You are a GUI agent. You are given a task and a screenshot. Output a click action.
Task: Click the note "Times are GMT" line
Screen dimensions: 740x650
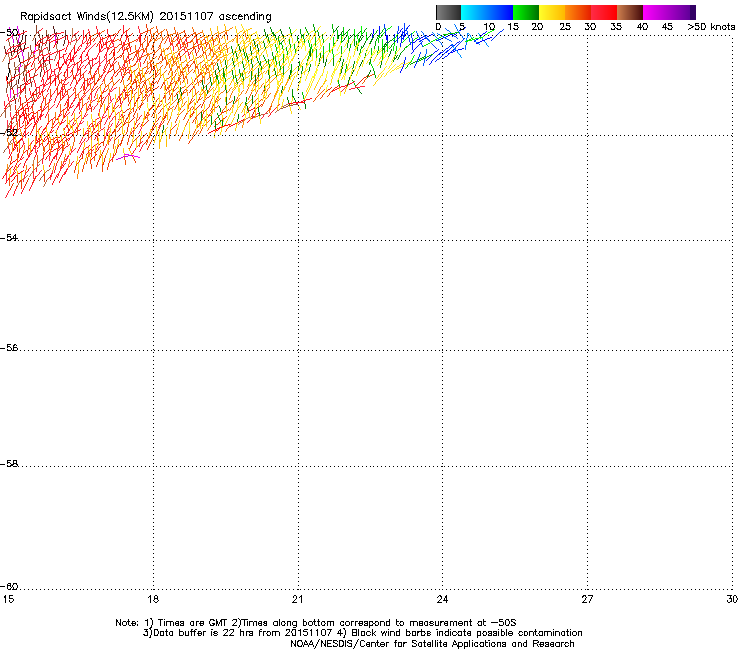point(316,623)
